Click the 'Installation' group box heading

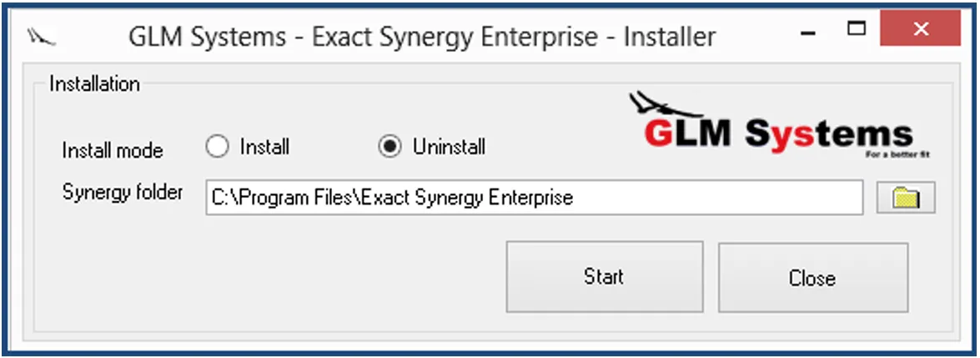click(x=94, y=84)
